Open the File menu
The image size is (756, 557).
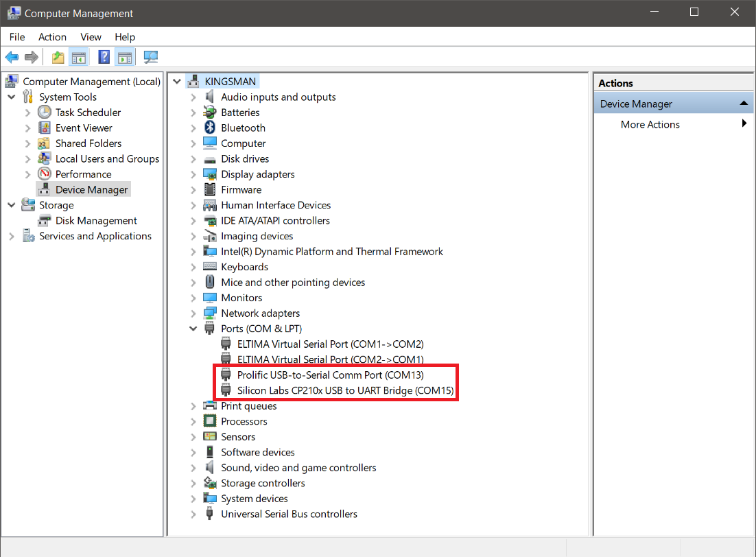pos(17,37)
